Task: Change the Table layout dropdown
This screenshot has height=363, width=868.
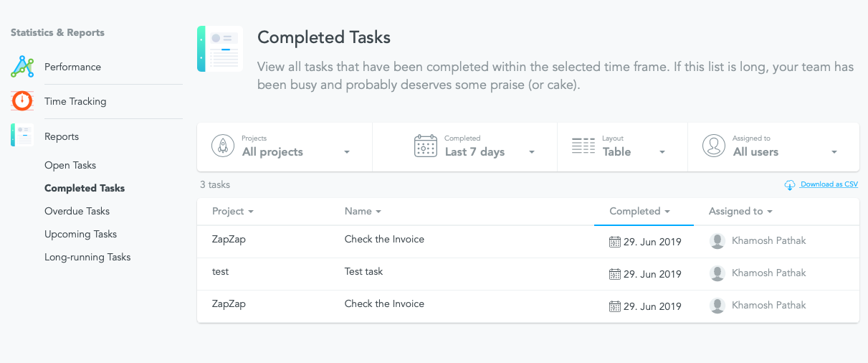Action: 634,152
